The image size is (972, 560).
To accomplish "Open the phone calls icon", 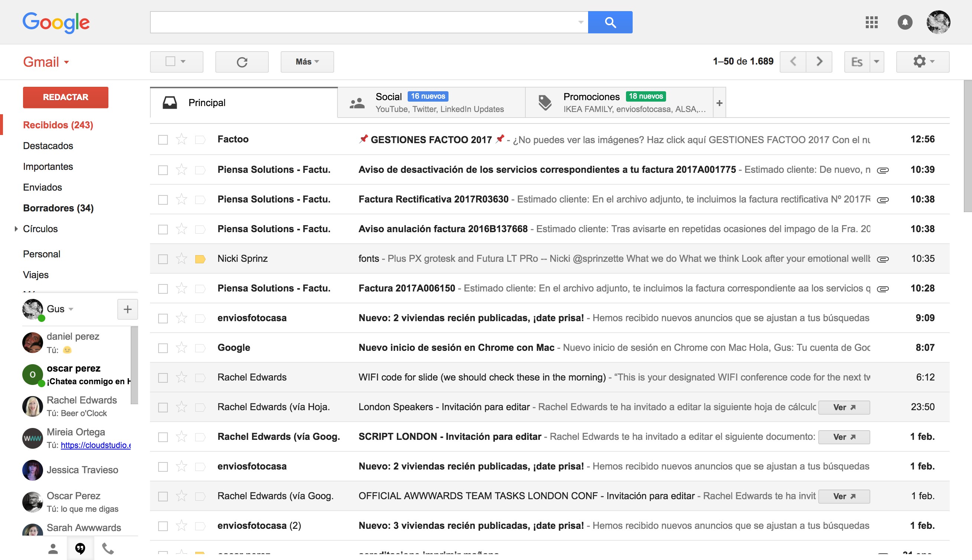I will click(108, 548).
